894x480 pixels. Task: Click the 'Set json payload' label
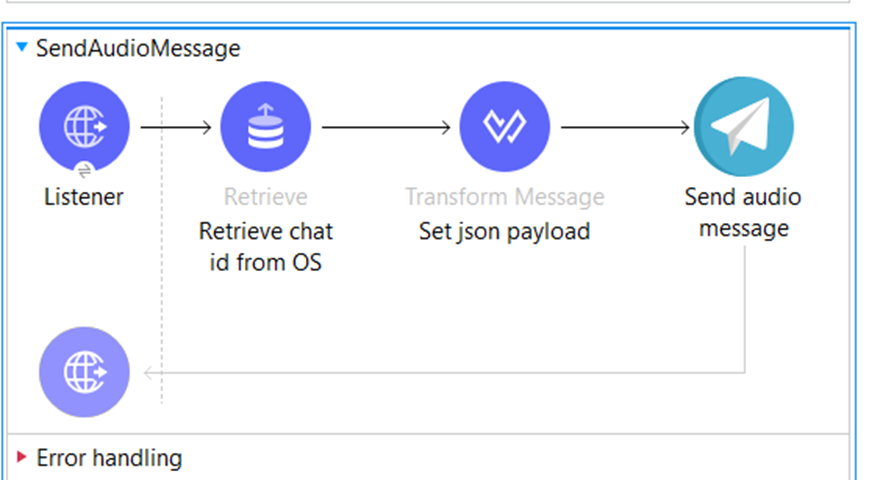coord(504,232)
